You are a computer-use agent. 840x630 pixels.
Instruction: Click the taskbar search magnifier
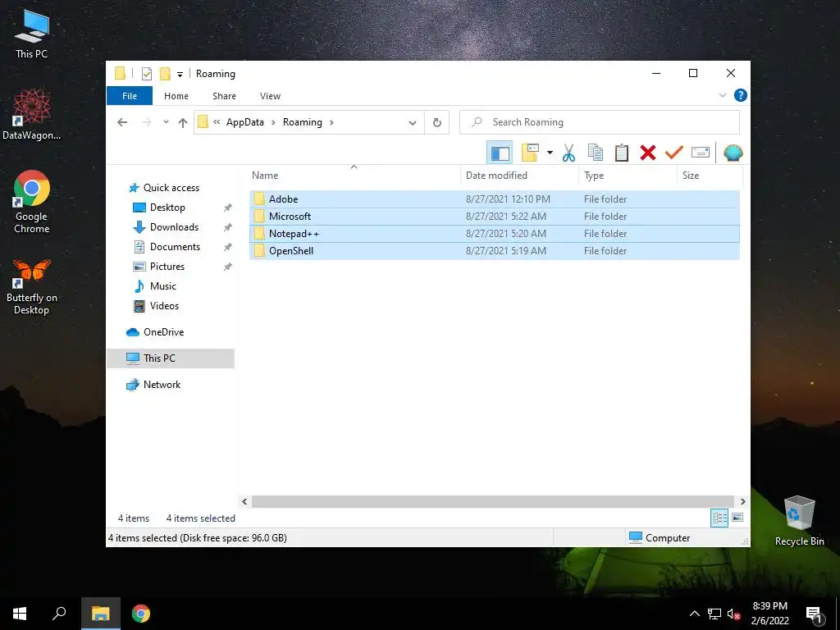point(59,614)
